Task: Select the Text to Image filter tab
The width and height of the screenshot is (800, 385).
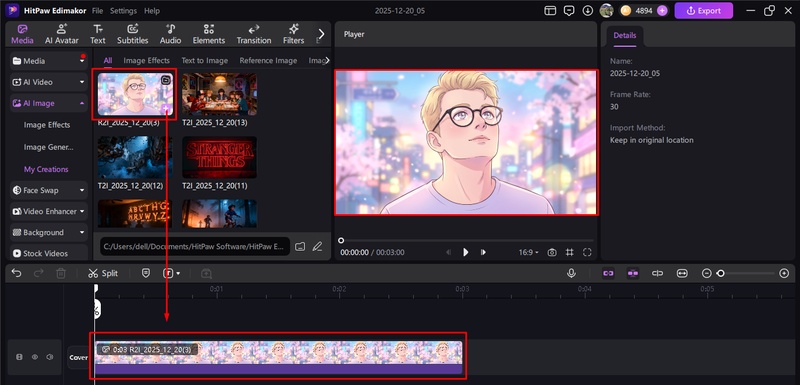Action: pyautogui.click(x=205, y=60)
